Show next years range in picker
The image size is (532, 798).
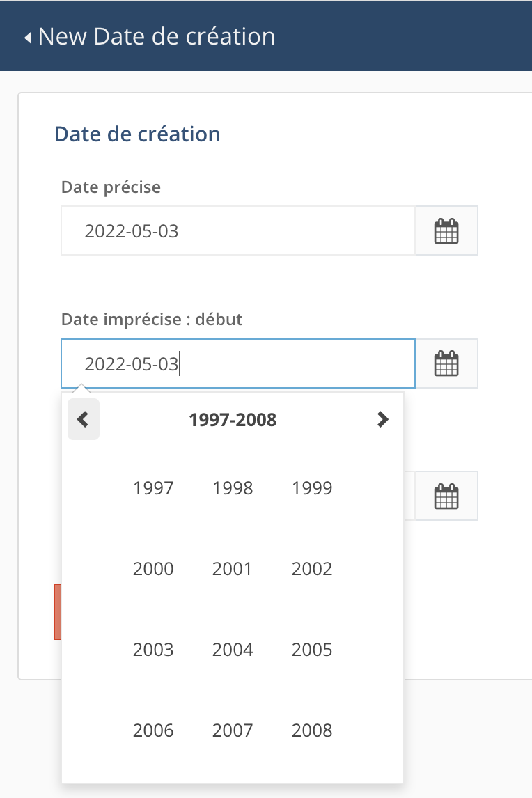tap(382, 419)
